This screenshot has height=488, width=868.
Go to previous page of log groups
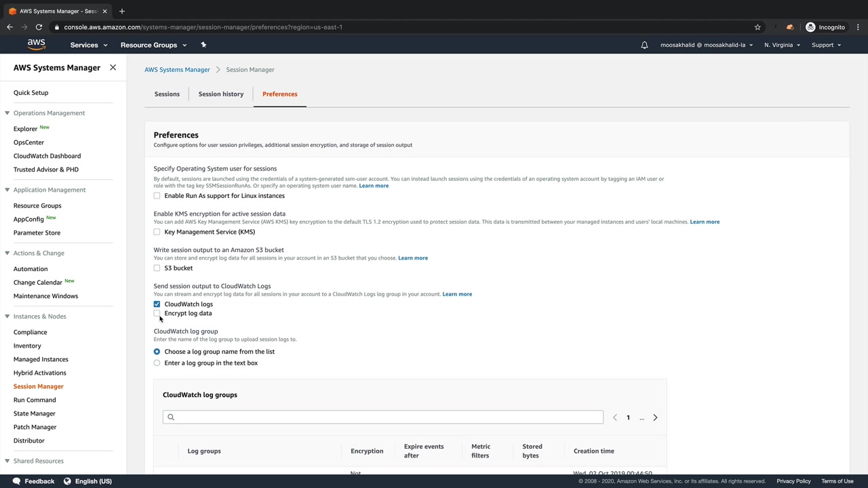tap(615, 418)
